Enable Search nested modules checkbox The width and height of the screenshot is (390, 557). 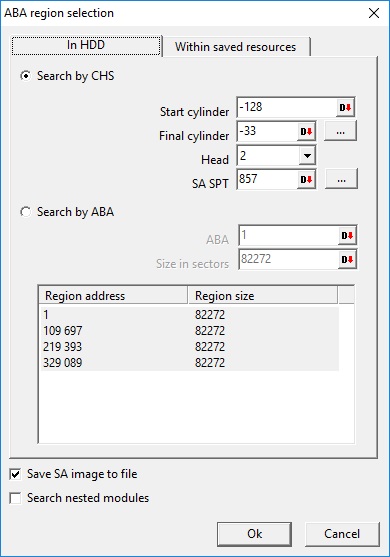coord(15,498)
